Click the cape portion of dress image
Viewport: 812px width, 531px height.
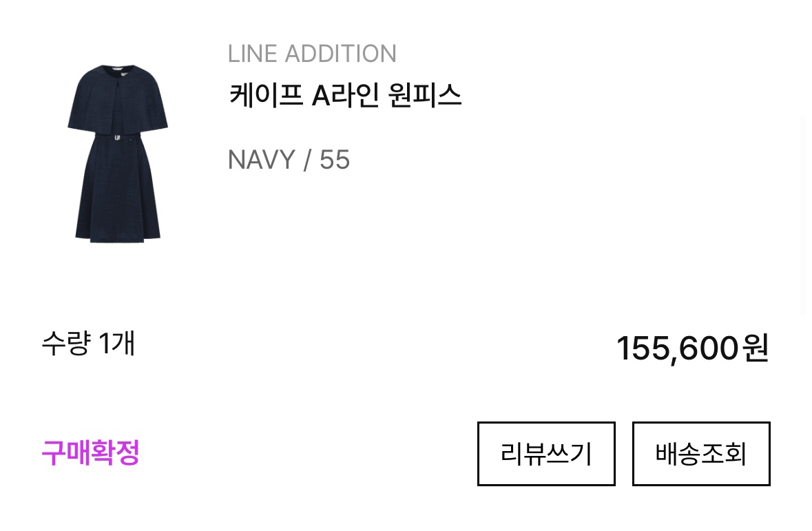118,98
